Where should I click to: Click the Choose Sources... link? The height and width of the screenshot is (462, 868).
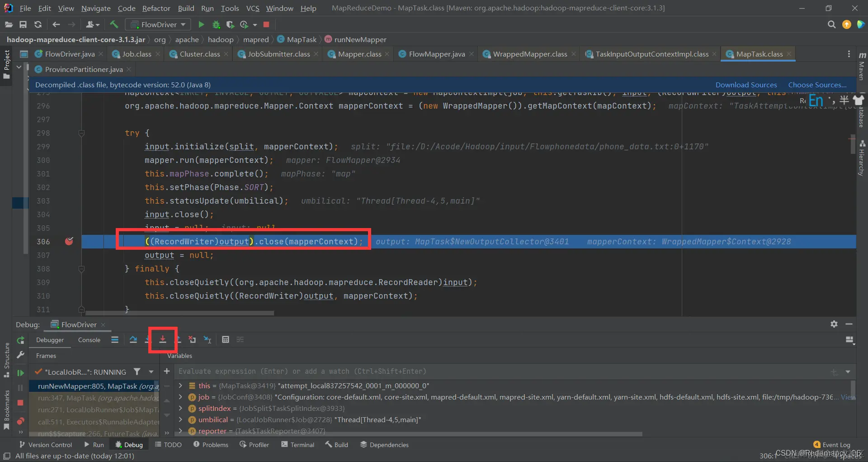[817, 85]
